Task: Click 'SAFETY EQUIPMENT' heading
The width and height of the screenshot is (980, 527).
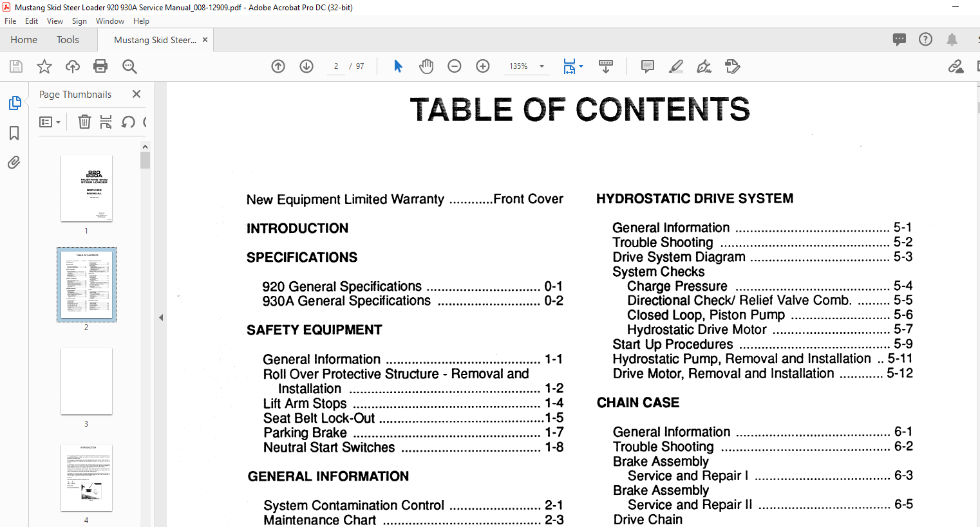Action: (x=314, y=330)
